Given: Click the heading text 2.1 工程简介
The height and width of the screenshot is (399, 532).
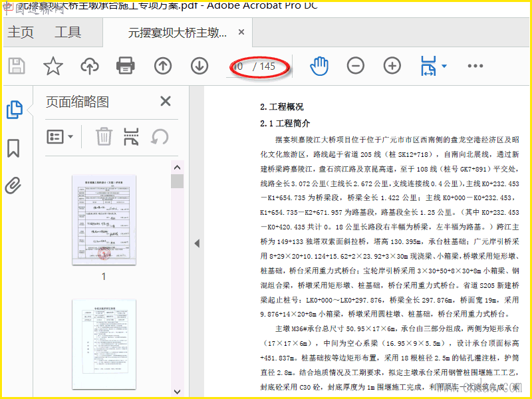Looking at the screenshot, I should click(285, 123).
